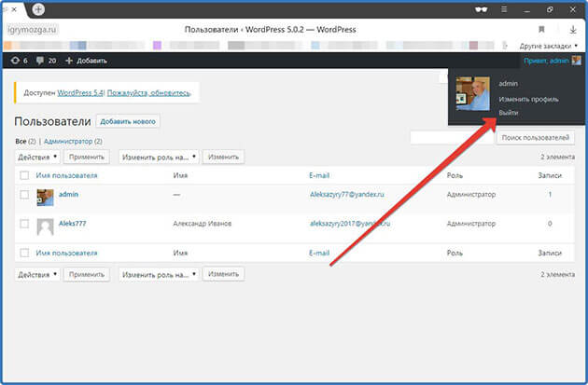Expand the Другие закладки bookmarks folder
Image resolution: width=588 pixels, height=385 pixels.
(x=549, y=46)
